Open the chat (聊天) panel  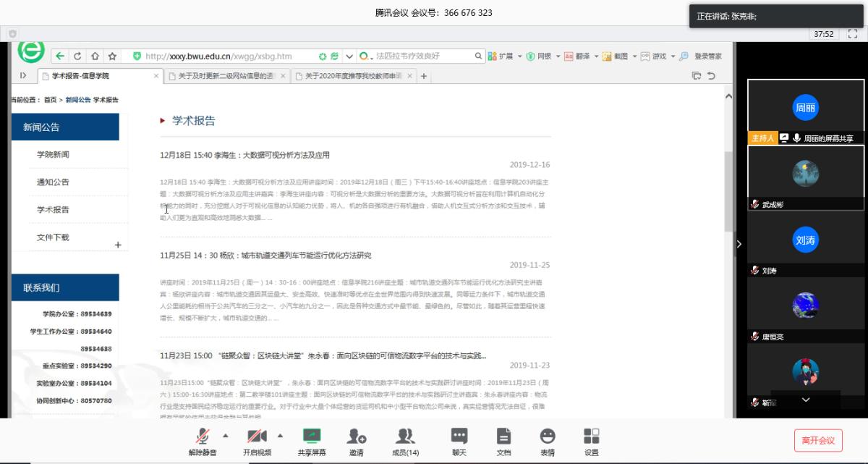459,441
